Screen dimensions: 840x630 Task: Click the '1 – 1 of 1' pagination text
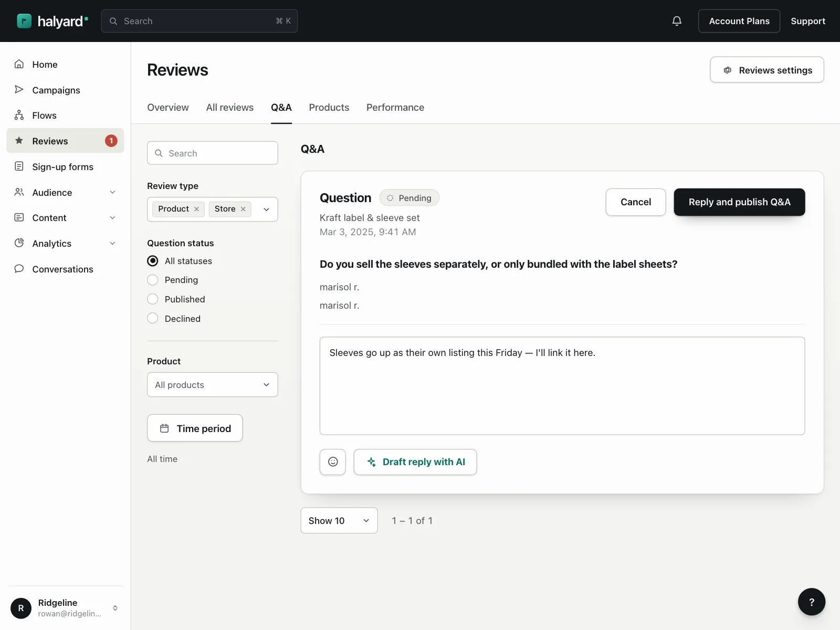[412, 521]
